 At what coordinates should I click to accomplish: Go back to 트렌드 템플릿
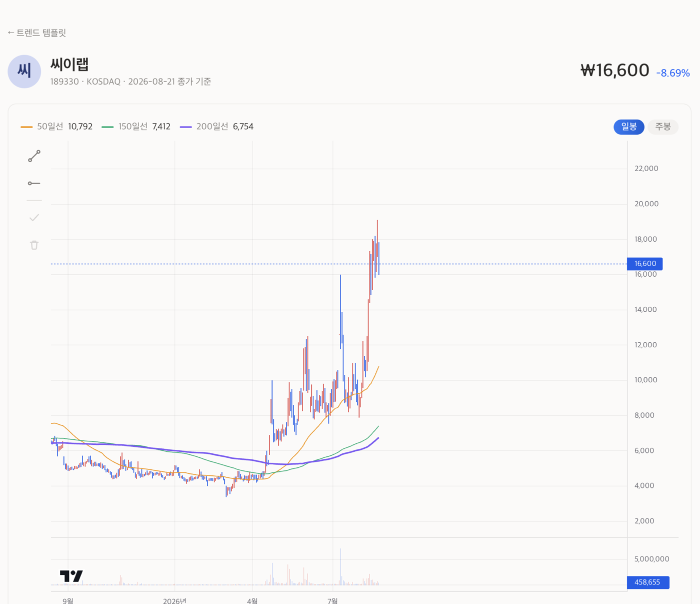36,33
